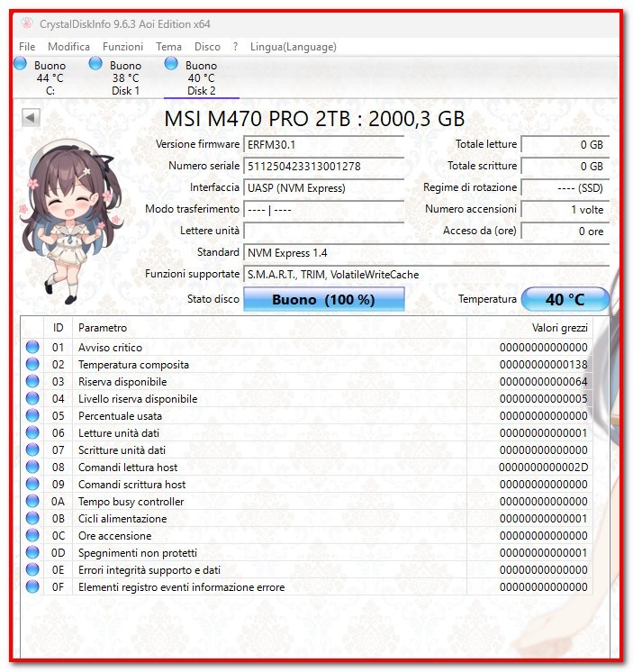Click the NVM Express 1.4 standard field
Screen dimensions: 633x672
[426, 253]
